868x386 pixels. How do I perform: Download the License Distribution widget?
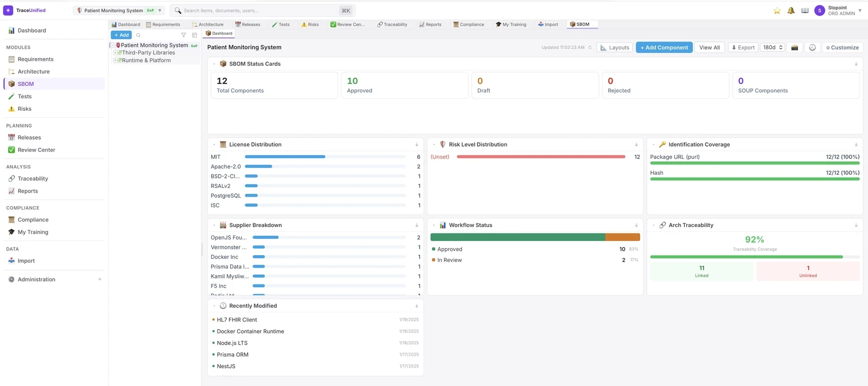pos(417,144)
